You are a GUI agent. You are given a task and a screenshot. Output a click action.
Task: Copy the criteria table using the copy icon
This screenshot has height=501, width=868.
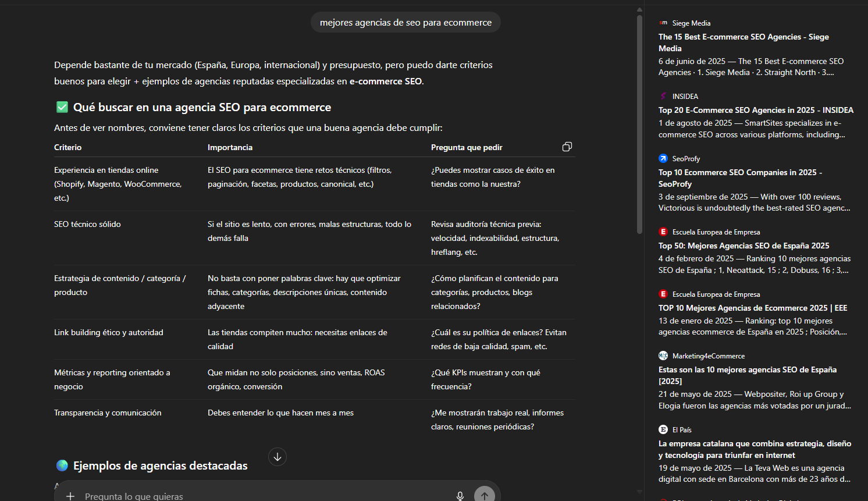567,147
